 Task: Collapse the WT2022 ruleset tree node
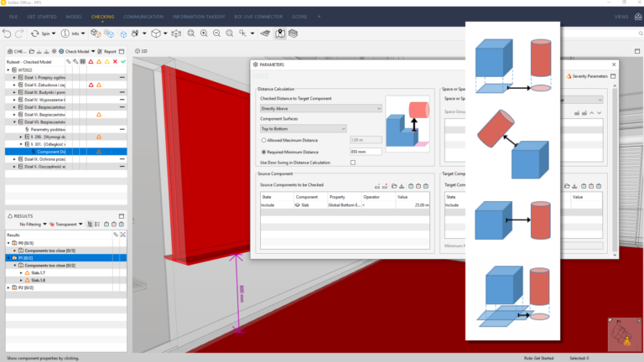tap(8, 70)
